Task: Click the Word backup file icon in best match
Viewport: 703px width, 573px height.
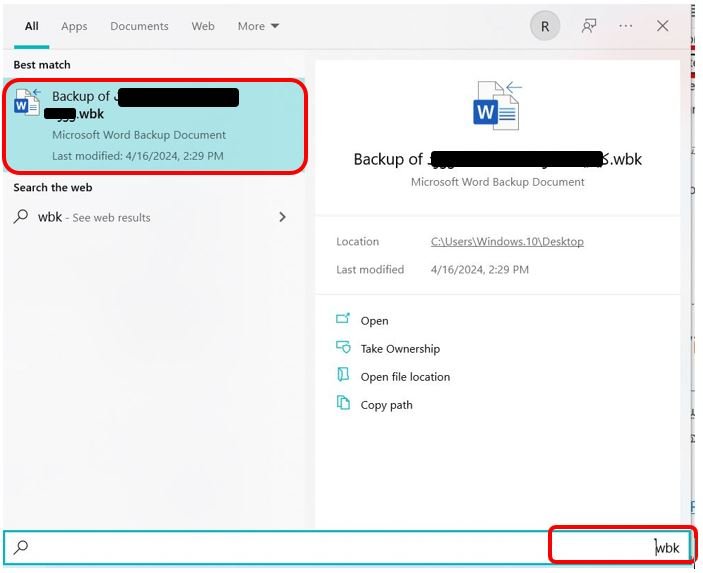Action: [x=27, y=102]
